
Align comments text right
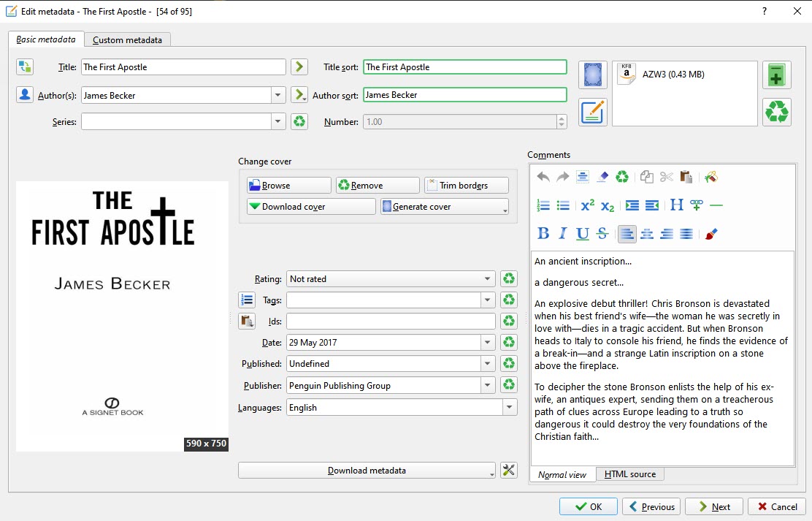pos(667,234)
